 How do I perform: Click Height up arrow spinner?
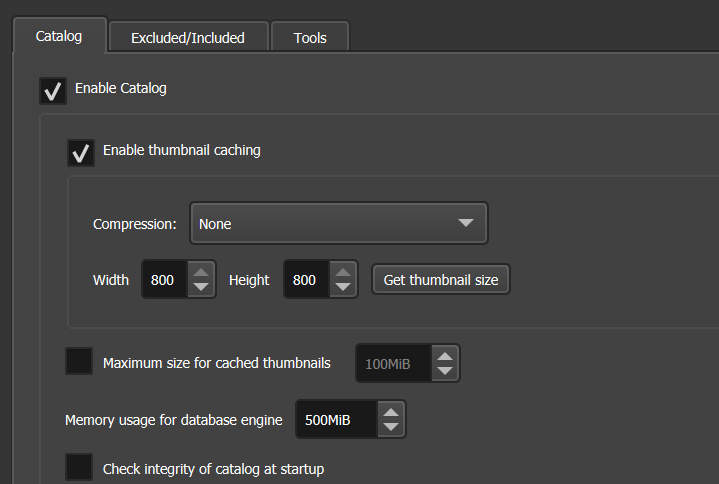(x=344, y=272)
